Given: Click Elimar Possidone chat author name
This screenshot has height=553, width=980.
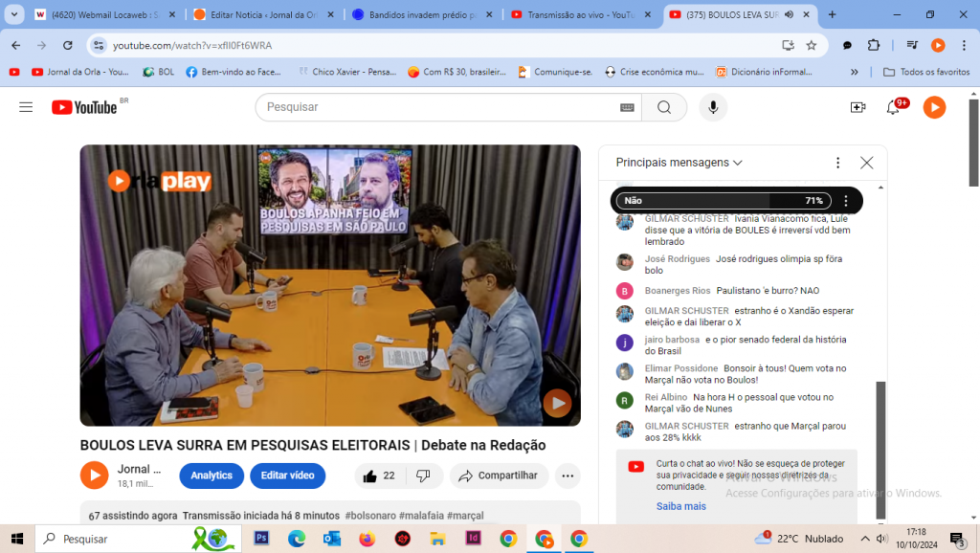Looking at the screenshot, I should (681, 368).
